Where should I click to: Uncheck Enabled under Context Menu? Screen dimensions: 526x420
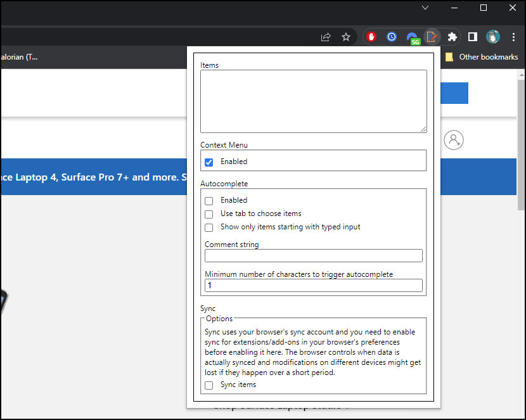(x=208, y=162)
